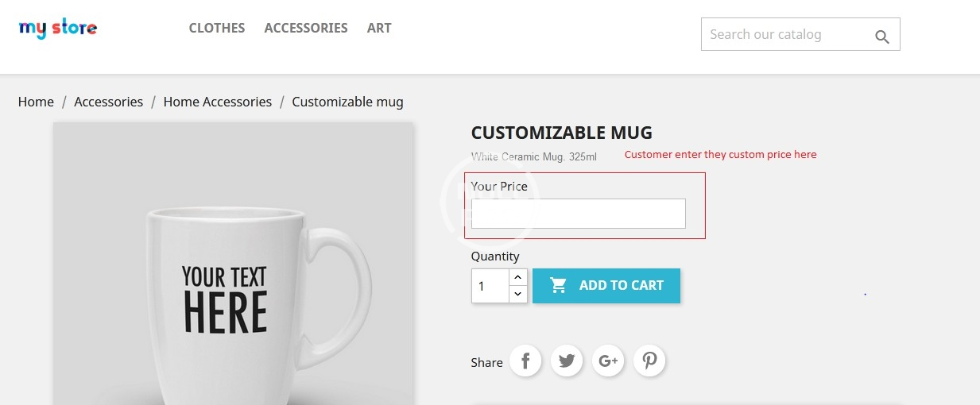980x405 pixels.
Task: Click the search magnifier icon
Action: pos(881,37)
